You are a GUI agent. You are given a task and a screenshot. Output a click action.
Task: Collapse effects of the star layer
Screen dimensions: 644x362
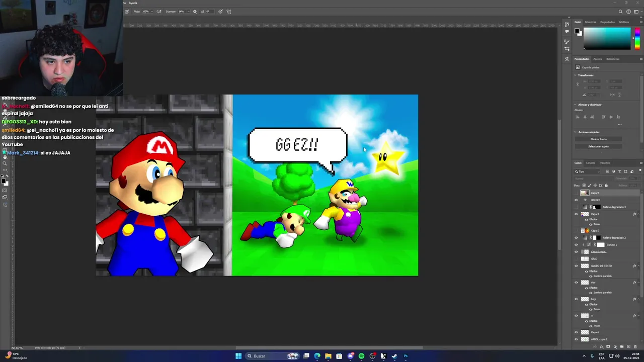pos(639,283)
